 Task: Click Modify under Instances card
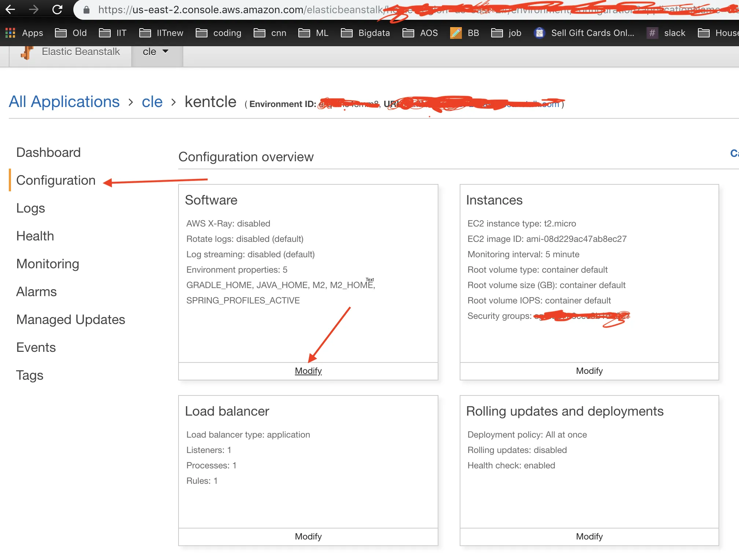589,371
